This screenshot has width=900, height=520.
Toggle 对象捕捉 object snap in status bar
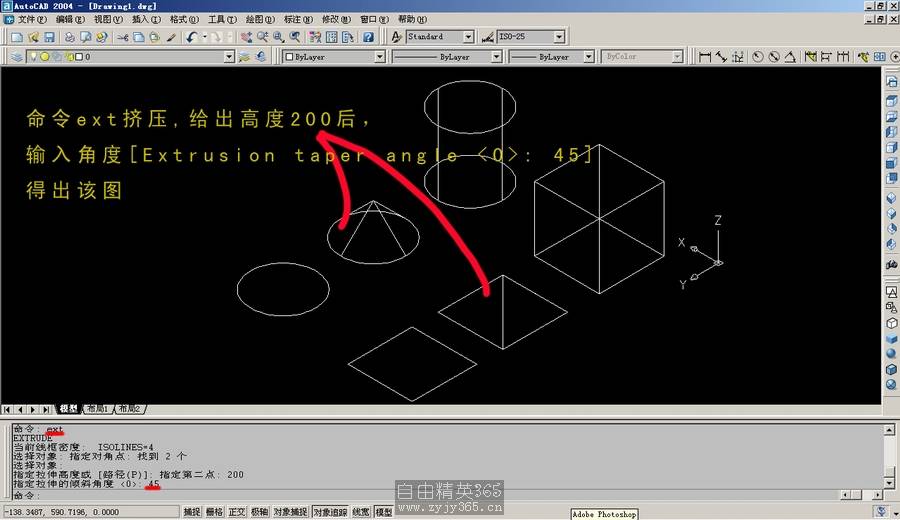288,512
